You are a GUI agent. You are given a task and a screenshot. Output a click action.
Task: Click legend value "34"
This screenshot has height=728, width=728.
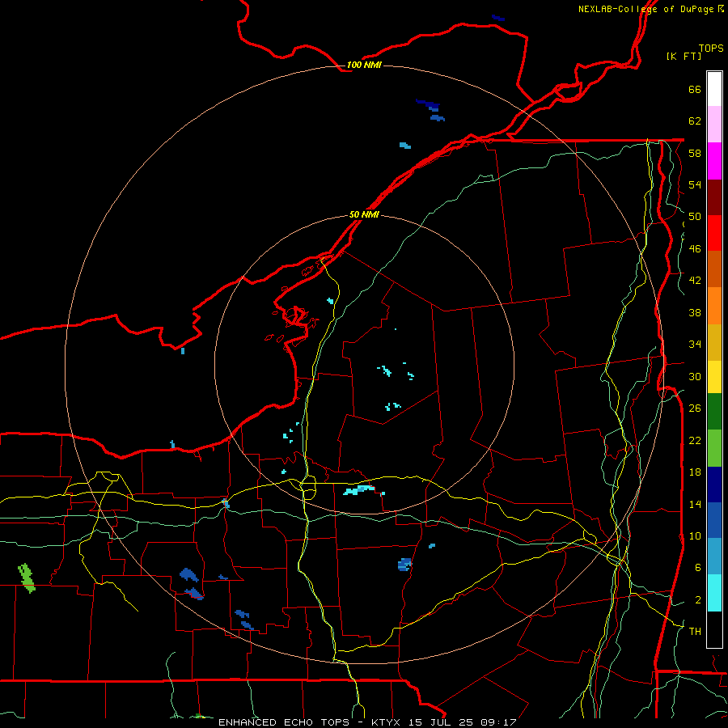[x=695, y=345]
